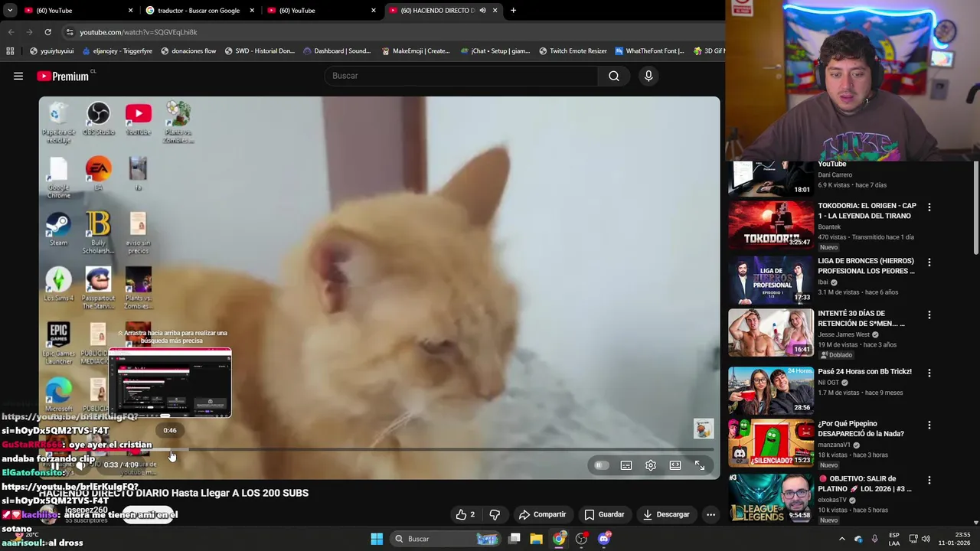Viewport: 980px width, 551px height.
Task: Click the taskbar Buscar search box
Action: (x=445, y=539)
